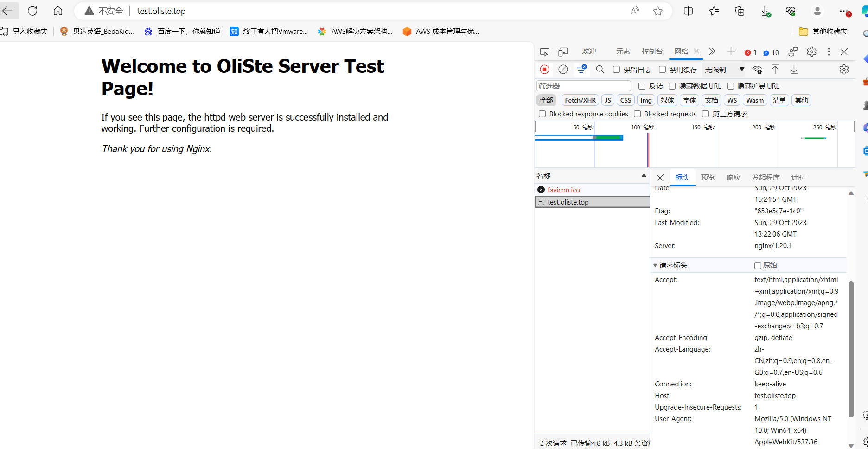Check 隐藏数据 URL checkbox
The height and width of the screenshot is (449, 868).
672,86
